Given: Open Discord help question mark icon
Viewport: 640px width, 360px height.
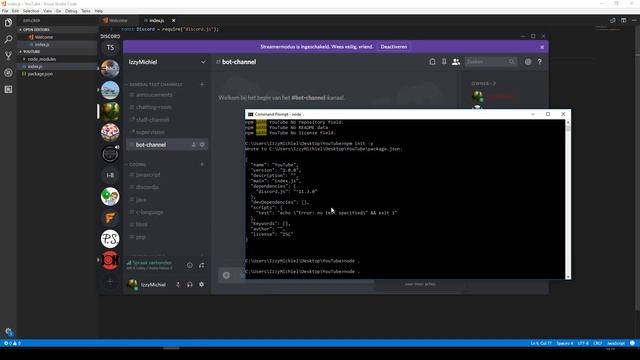Looking at the screenshot, I should click(x=540, y=62).
